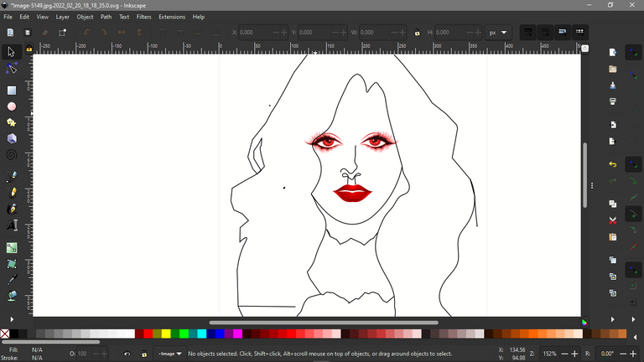Toggle current layer lock in status bar
Screen dimensions: 644x362
click(144, 354)
